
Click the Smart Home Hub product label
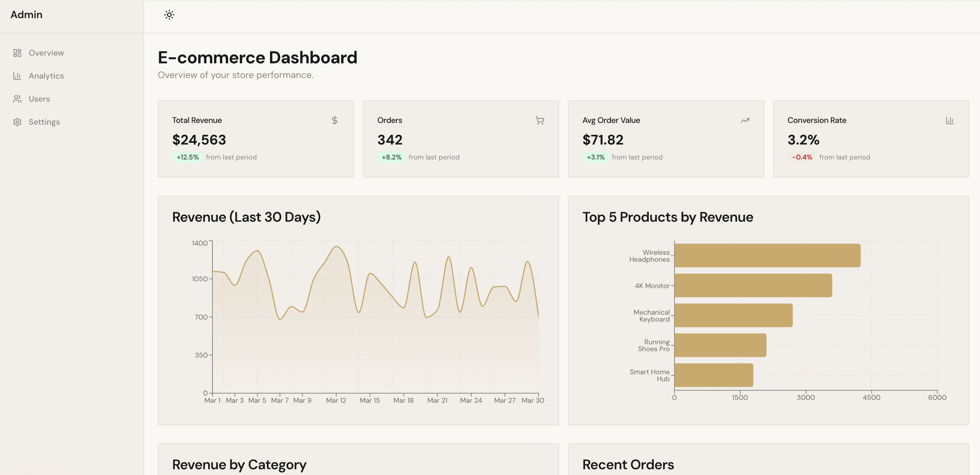point(649,375)
